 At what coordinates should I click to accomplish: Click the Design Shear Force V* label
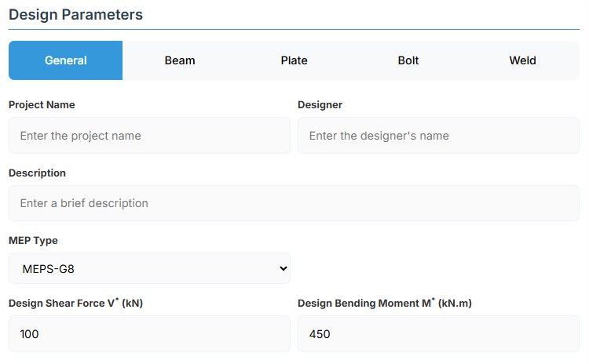point(75,304)
